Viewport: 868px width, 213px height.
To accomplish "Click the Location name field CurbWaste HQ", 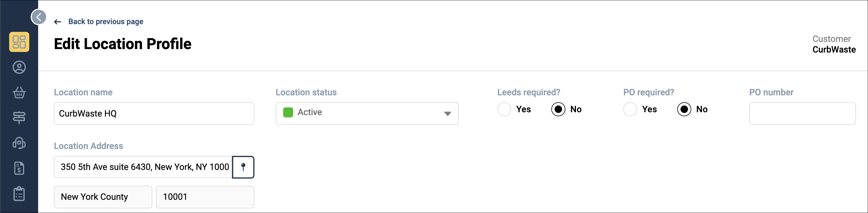I will pyautogui.click(x=154, y=114).
